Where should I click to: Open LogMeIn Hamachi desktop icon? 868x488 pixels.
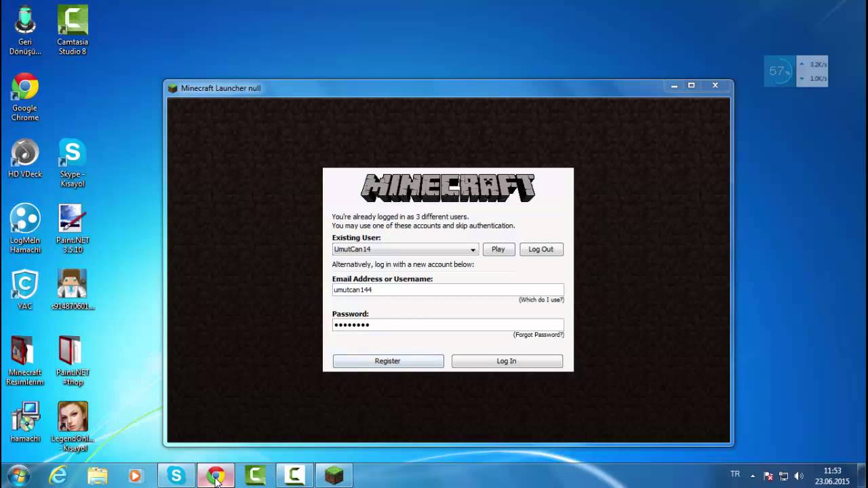(25, 229)
